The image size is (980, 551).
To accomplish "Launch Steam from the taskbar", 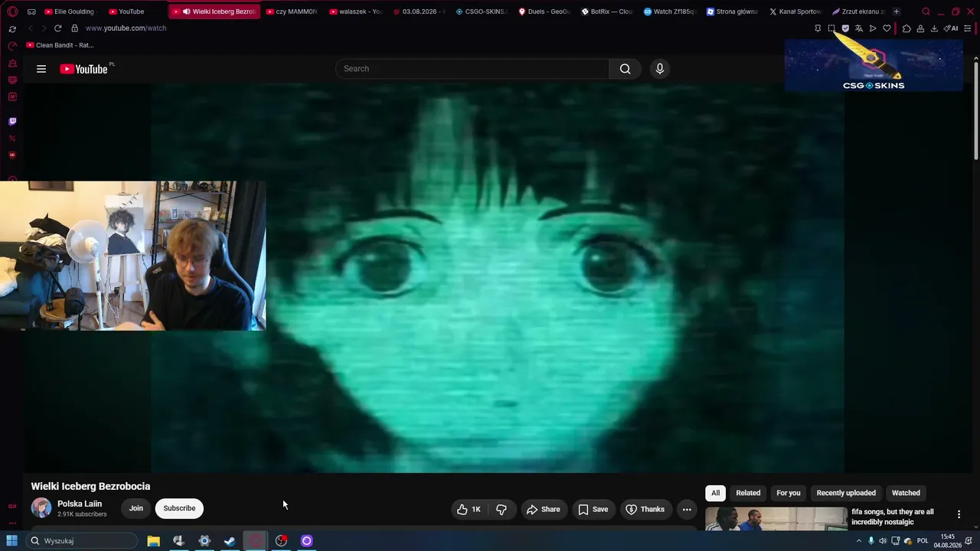I will (230, 541).
